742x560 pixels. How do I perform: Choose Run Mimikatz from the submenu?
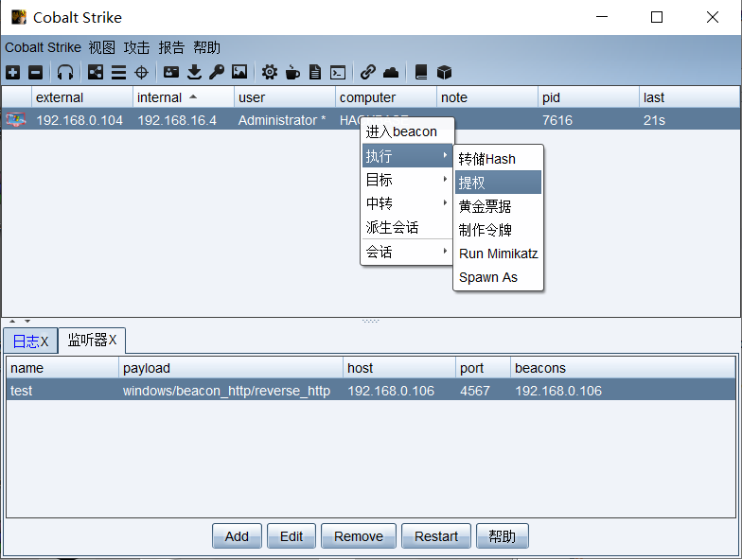497,254
